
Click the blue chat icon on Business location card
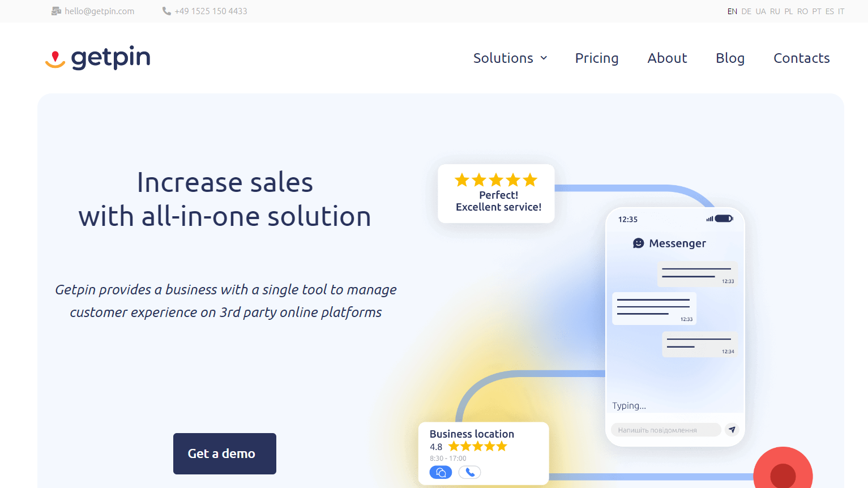[x=441, y=472]
